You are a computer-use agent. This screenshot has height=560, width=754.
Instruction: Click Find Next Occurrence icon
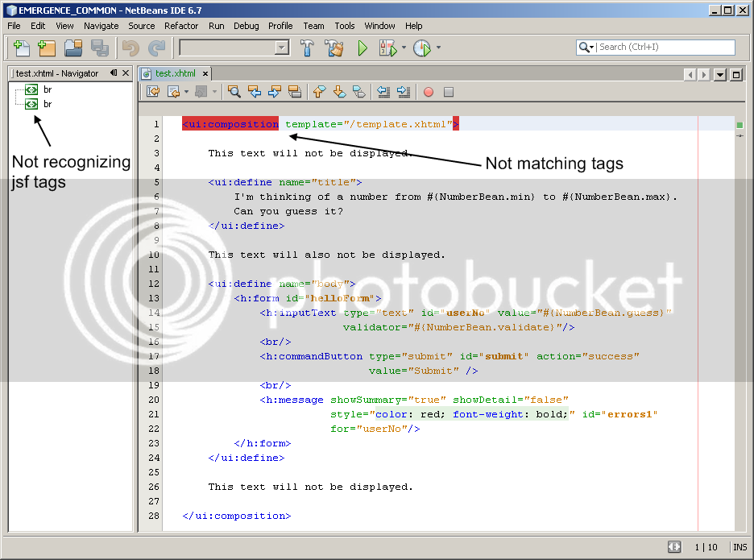(x=275, y=91)
